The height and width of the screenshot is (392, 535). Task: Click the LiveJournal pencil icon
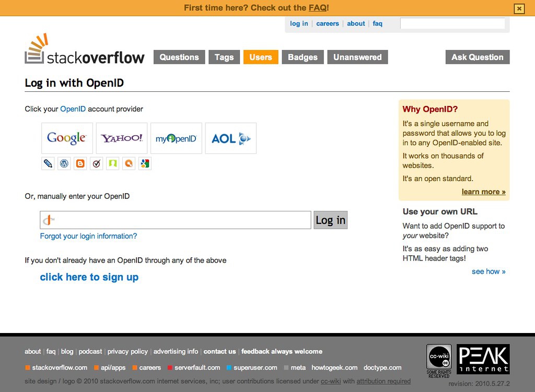click(x=48, y=163)
